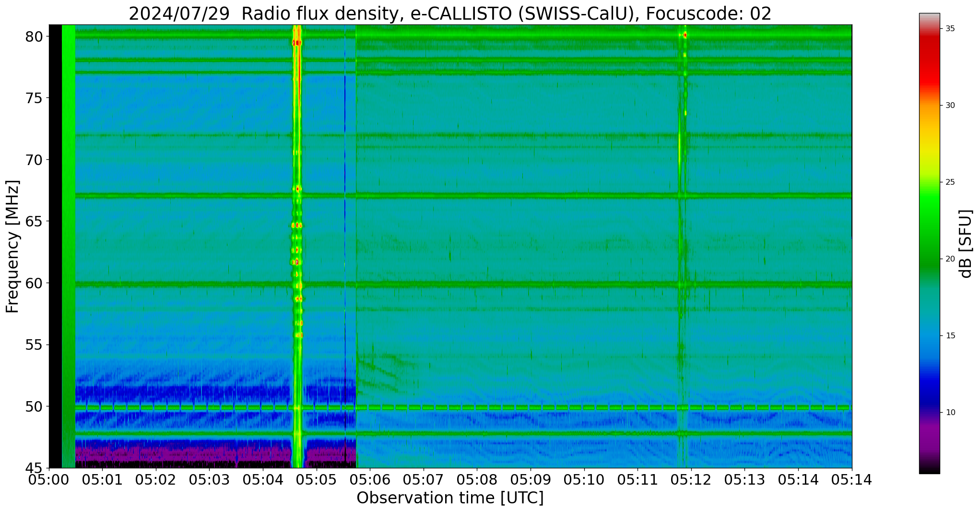Image resolution: width=980 pixels, height=512 pixels.
Task: Click the 05:05 time tick label
Action: click(x=317, y=480)
